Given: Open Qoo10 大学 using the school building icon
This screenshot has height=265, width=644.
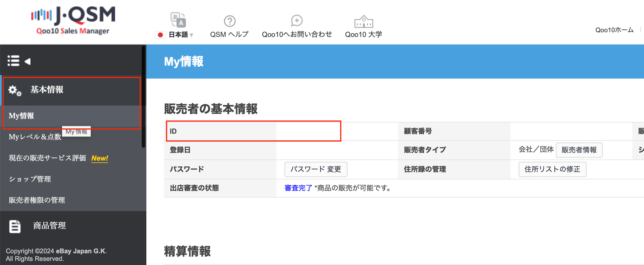Looking at the screenshot, I should pos(363,21).
